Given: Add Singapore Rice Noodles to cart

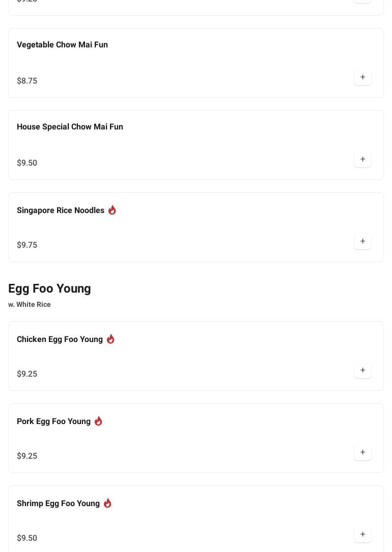Looking at the screenshot, I should (x=362, y=242).
